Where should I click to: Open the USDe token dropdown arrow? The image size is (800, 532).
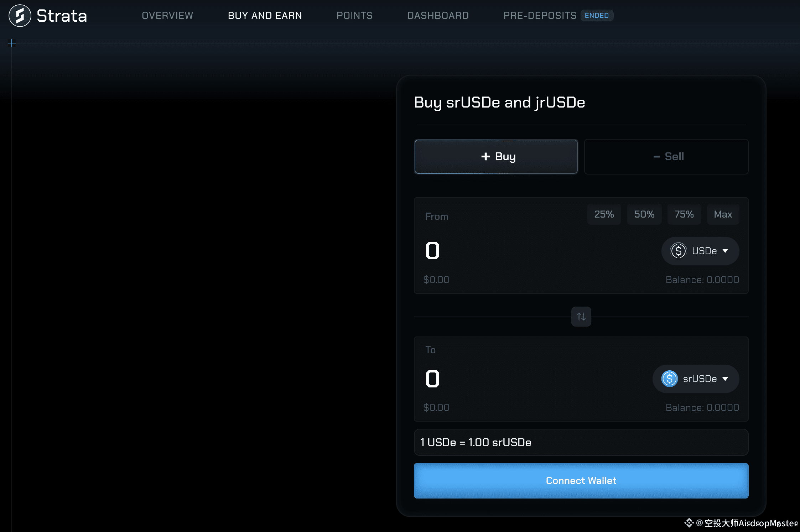(725, 251)
